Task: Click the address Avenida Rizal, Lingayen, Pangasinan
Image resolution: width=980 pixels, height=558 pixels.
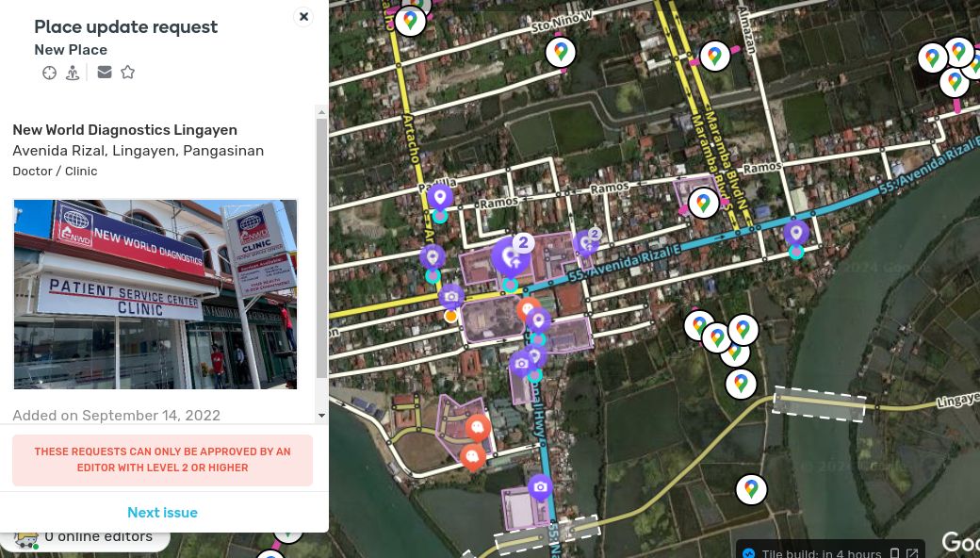Action: point(139,151)
